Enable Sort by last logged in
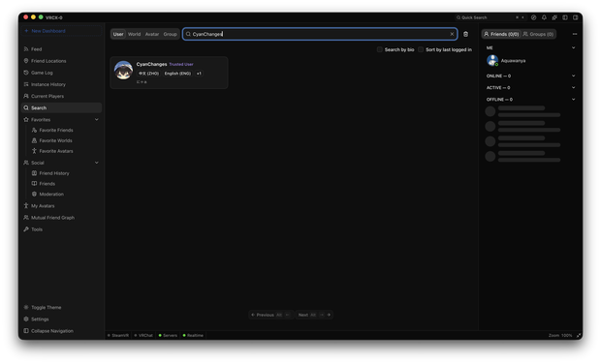 pyautogui.click(x=421, y=49)
